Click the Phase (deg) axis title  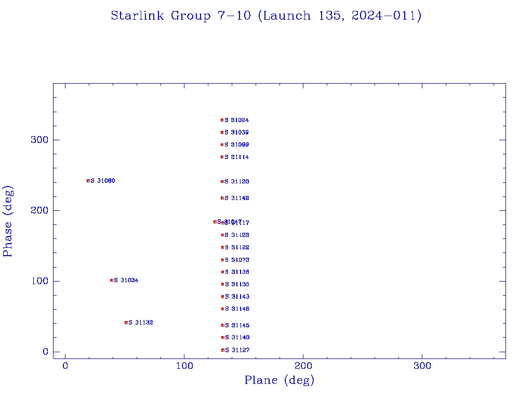[x=7, y=221]
